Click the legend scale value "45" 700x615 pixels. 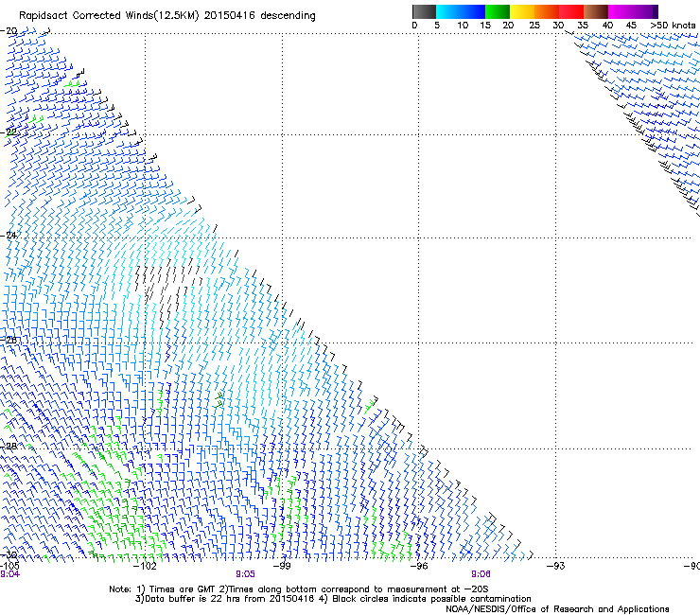[x=631, y=26]
